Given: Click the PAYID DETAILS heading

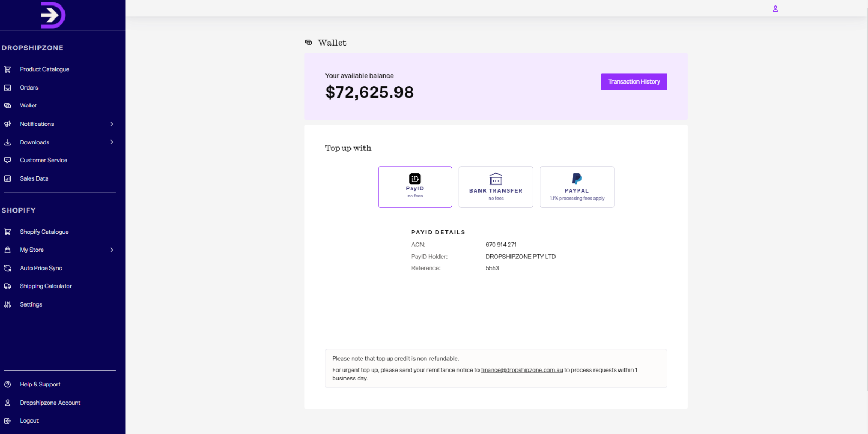Looking at the screenshot, I should pyautogui.click(x=438, y=232).
